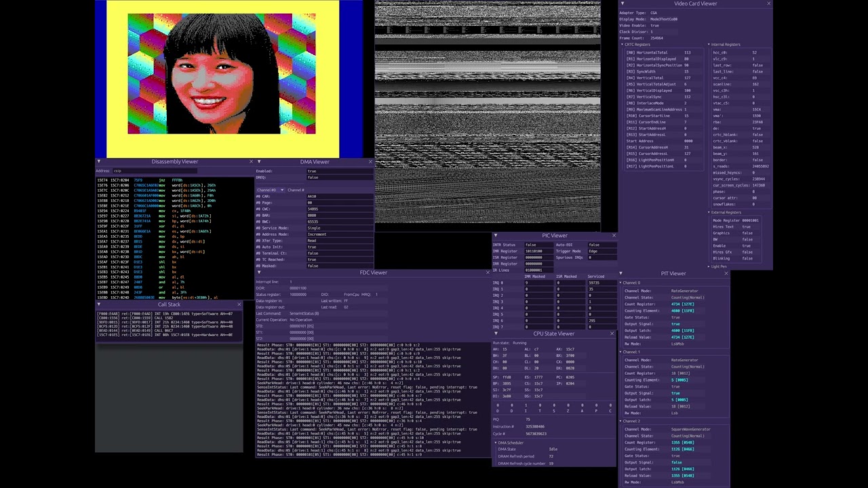Click the DMA Enabled value field

[x=339, y=171]
